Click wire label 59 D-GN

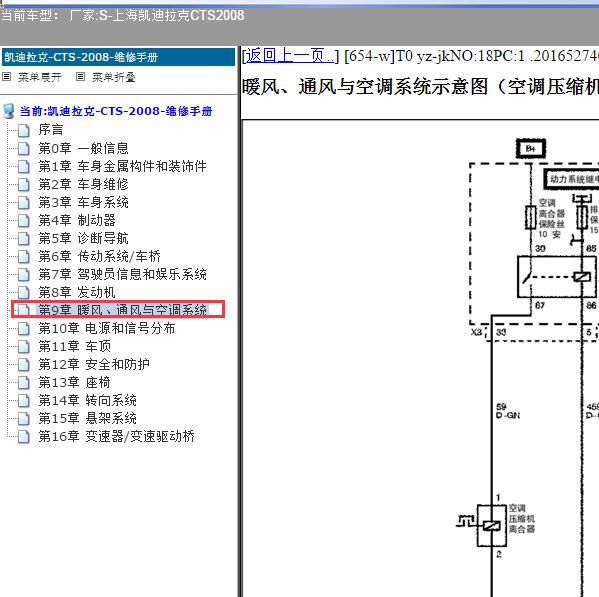click(508, 411)
